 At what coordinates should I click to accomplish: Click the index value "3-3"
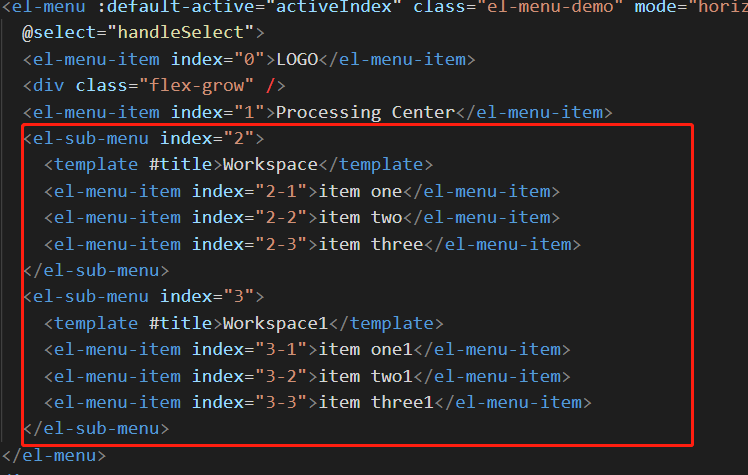(x=281, y=403)
